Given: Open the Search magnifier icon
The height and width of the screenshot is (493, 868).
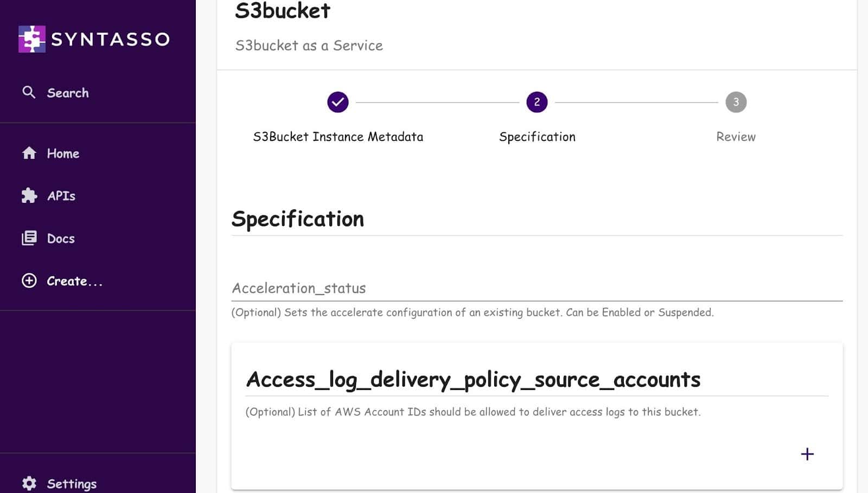Looking at the screenshot, I should coord(28,92).
